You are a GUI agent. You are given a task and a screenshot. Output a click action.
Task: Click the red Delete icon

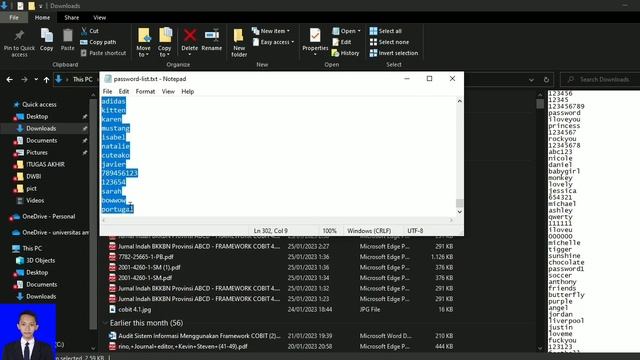(x=190, y=35)
